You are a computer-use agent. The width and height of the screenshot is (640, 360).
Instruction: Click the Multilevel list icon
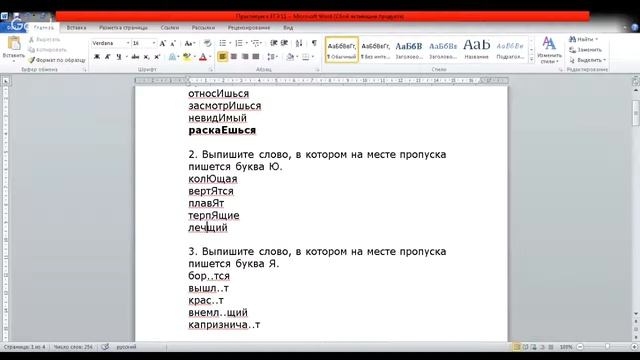tap(255, 43)
